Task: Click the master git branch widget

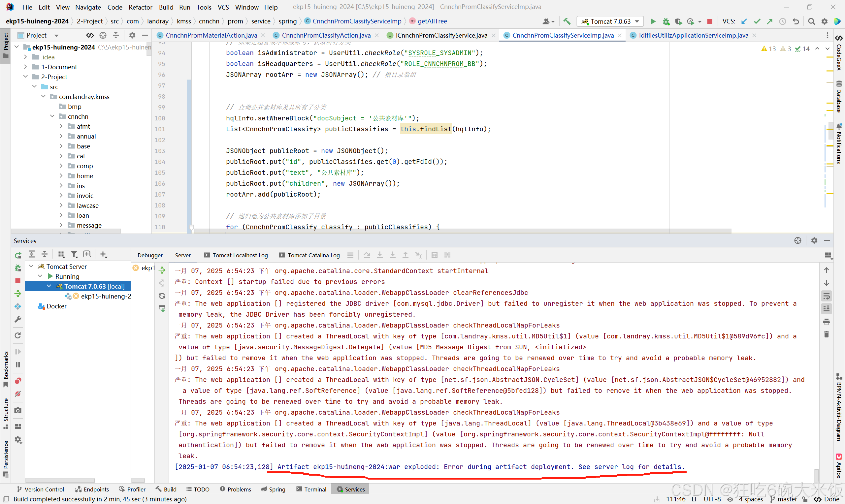Action: pyautogui.click(x=787, y=499)
